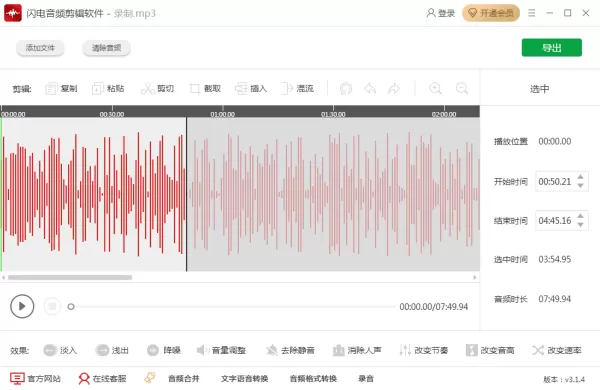
Task: Click the audio duration (音频时长) value 07:49.94
Action: [555, 299]
